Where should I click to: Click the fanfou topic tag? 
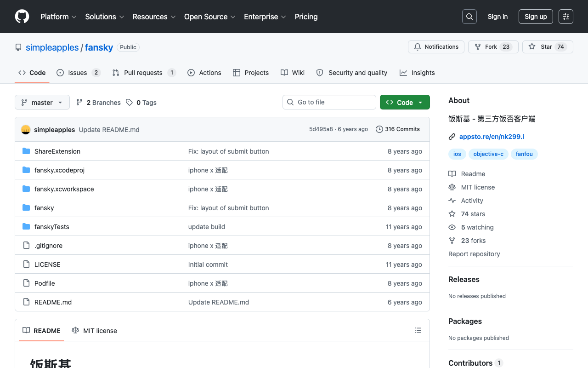click(524, 154)
